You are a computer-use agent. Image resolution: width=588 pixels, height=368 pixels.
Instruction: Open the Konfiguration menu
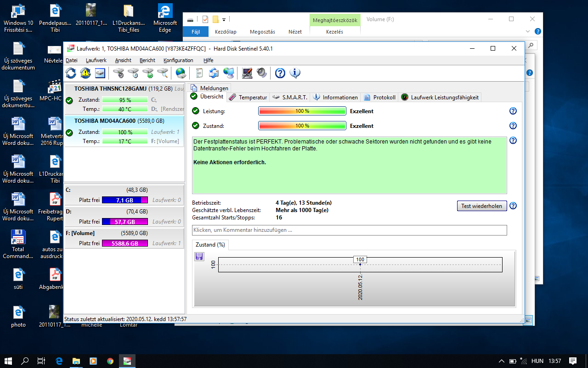tap(178, 60)
